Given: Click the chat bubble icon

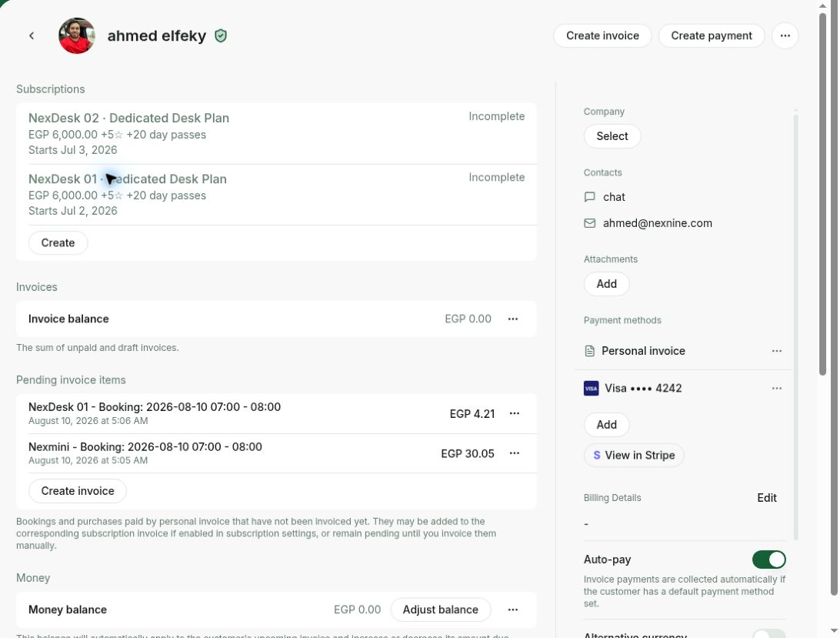Looking at the screenshot, I should pos(590,197).
